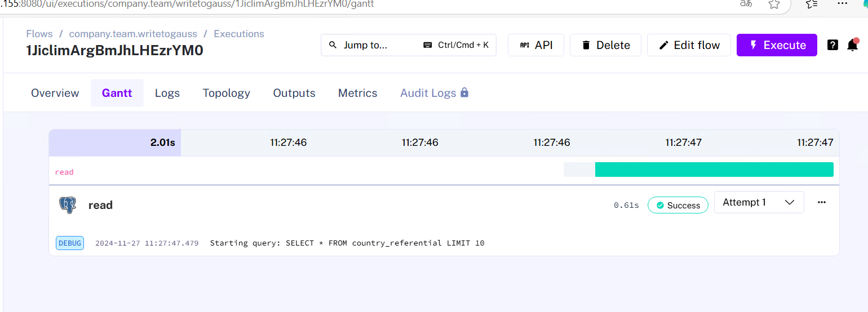Select the Topology tab
Screen dimensions: 868x312
[x=227, y=93]
